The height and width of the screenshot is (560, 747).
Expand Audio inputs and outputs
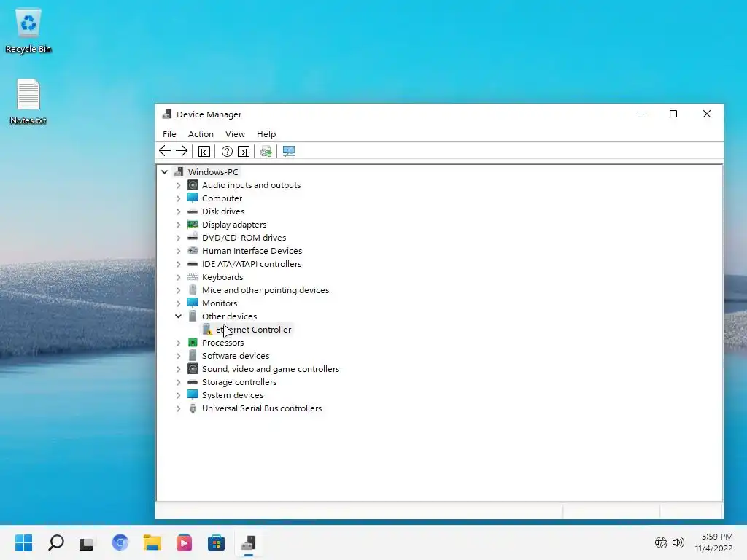[x=178, y=185]
